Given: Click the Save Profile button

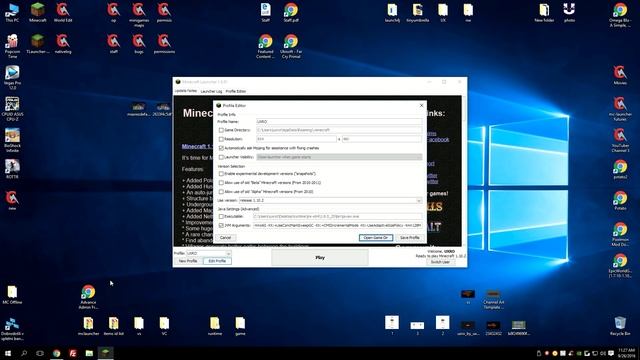Looking at the screenshot, I should click(x=409, y=238).
